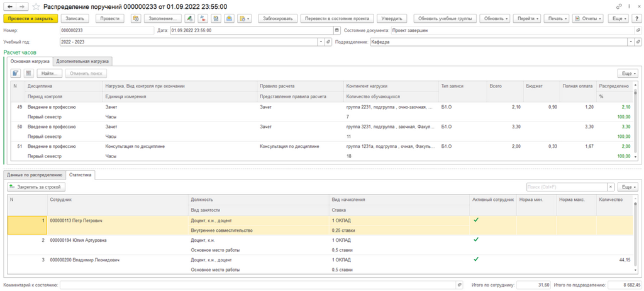Toggle active checkmark for Юлия Артуровна
Viewport: 644px width, 291px height.
point(476,239)
